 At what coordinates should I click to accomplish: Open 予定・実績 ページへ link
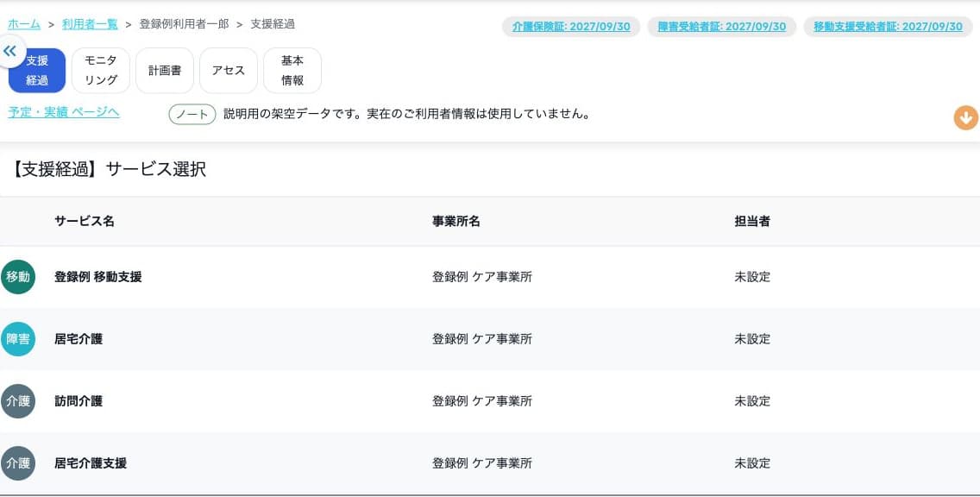tap(63, 112)
